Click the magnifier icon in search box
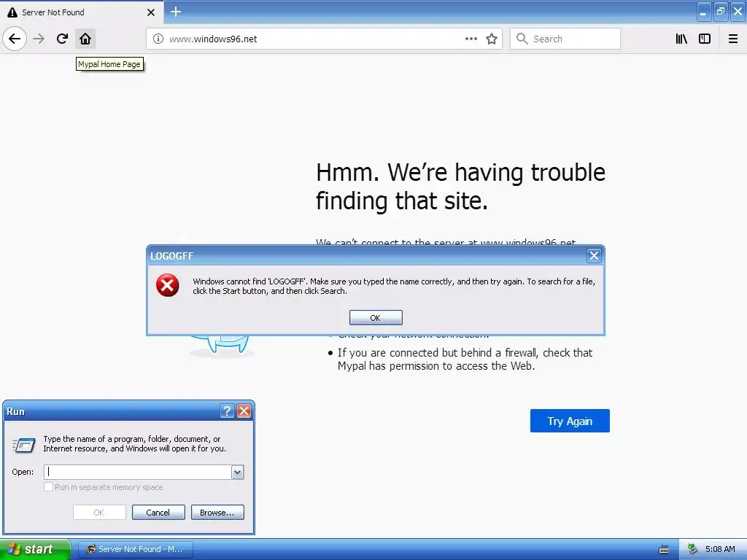This screenshot has width=747, height=560. 522,39
